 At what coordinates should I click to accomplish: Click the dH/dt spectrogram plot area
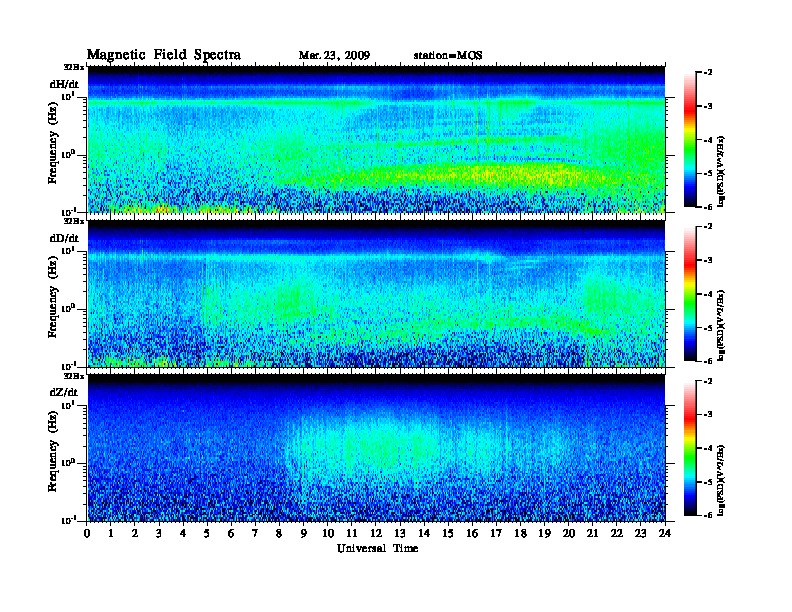coord(376,139)
